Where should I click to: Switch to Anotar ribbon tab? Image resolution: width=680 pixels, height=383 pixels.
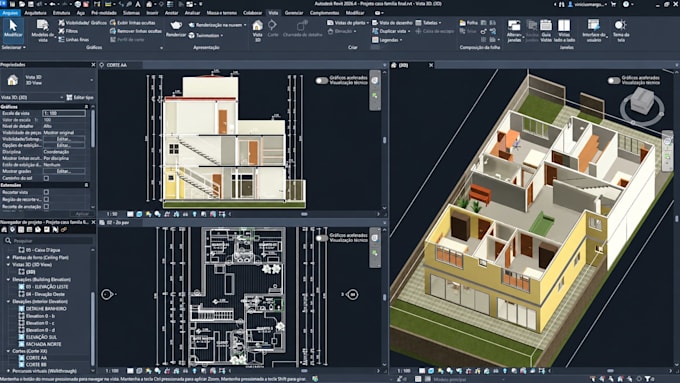coord(171,13)
